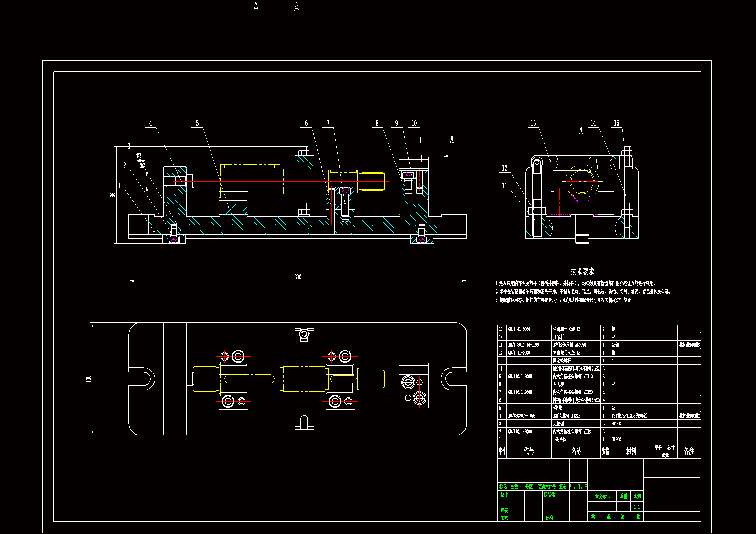Click balloon number 12 beside the side view
756x534 pixels.
pos(504,168)
